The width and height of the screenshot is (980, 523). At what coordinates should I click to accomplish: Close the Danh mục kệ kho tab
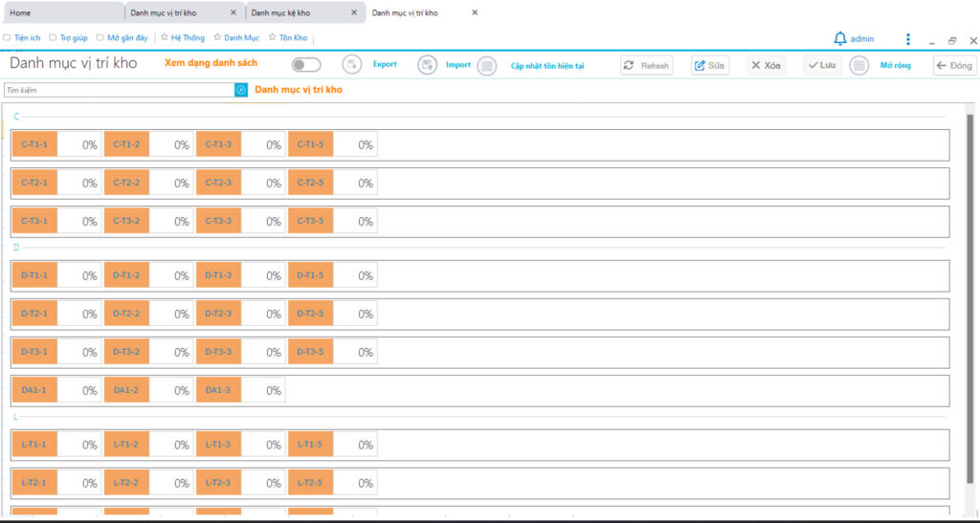click(354, 12)
